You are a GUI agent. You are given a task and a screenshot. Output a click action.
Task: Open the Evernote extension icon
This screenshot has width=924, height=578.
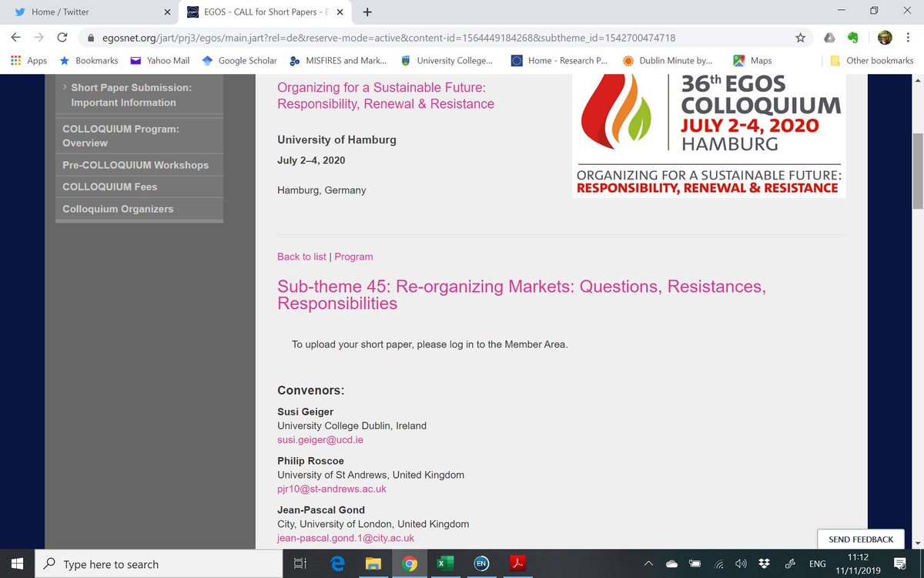[x=853, y=37]
